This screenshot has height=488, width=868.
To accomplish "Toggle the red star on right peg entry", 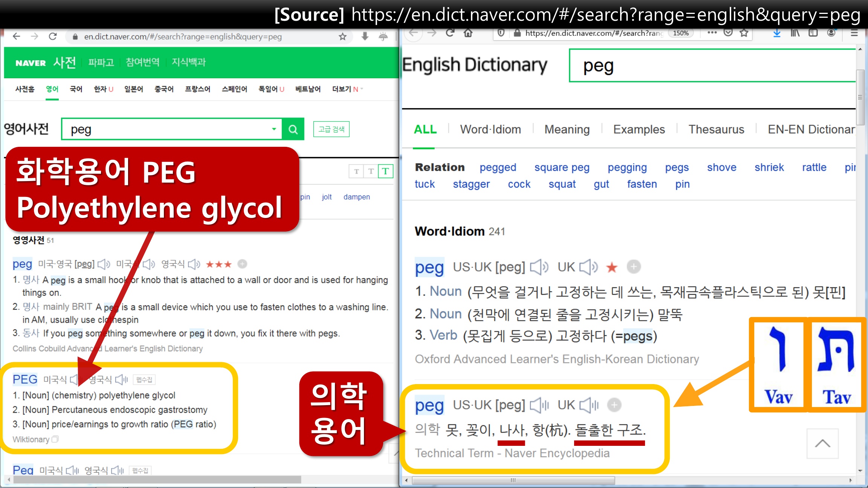I will [x=612, y=267].
